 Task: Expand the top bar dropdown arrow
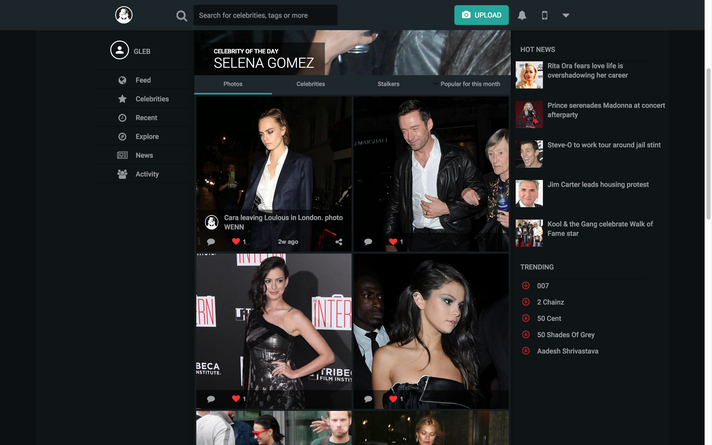(566, 16)
